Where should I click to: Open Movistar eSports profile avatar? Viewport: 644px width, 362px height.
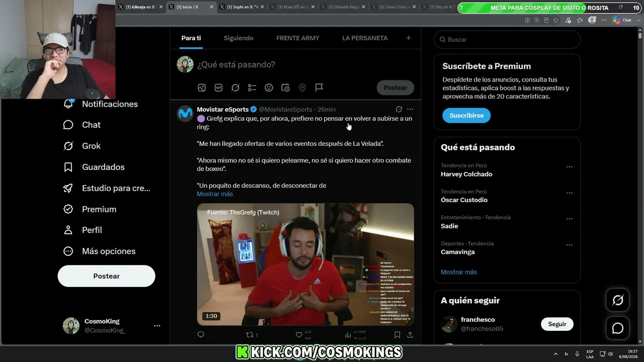click(185, 114)
